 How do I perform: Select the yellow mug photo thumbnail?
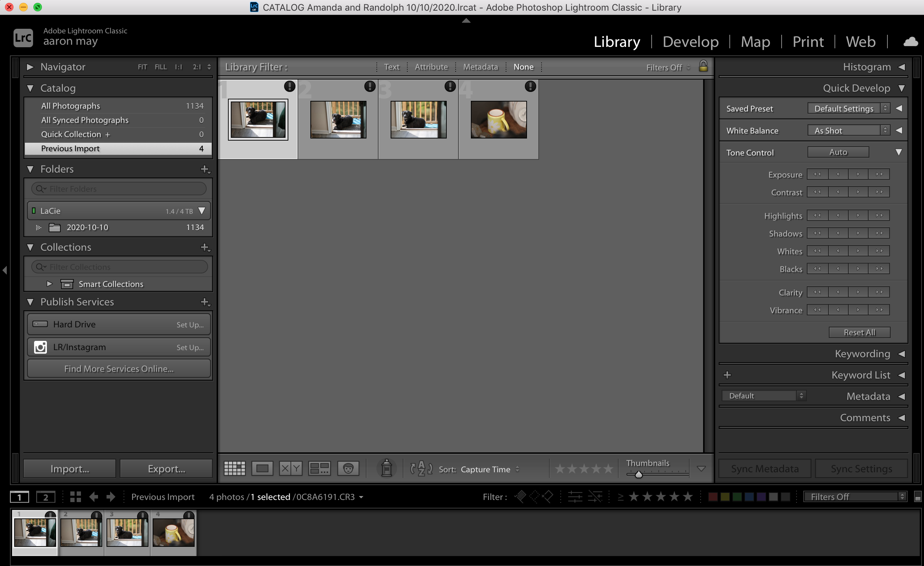coord(498,120)
